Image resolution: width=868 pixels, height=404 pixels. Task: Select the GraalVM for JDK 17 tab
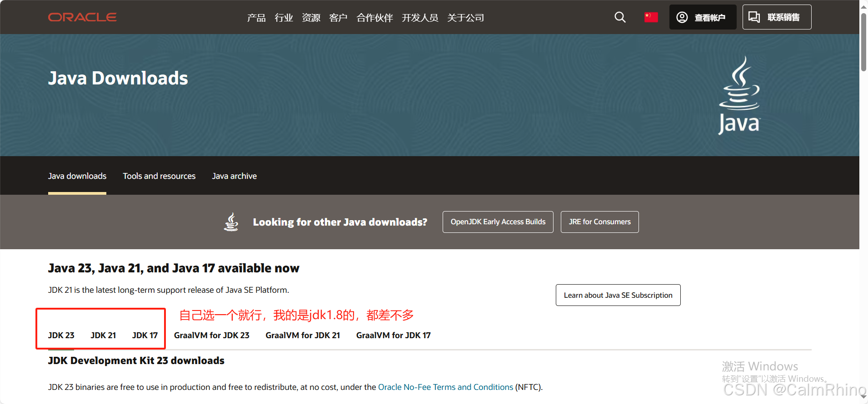tap(394, 335)
